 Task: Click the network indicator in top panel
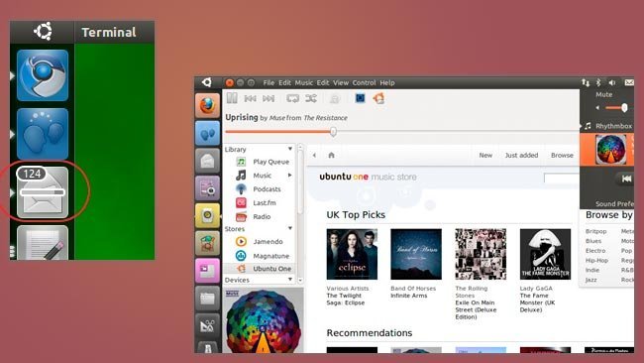click(x=586, y=82)
